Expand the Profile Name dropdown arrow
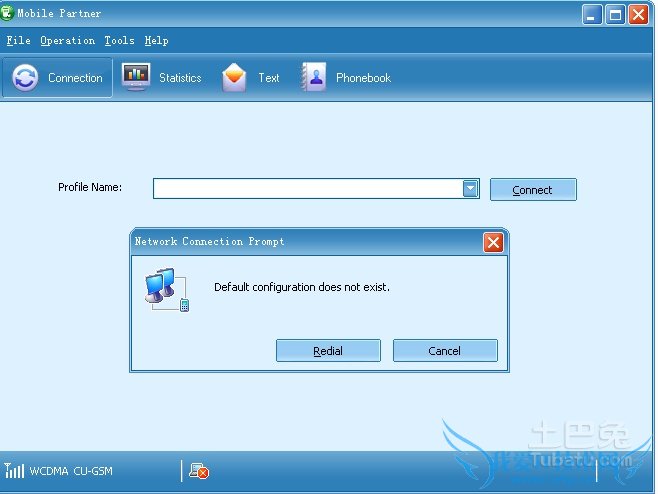 click(470, 188)
